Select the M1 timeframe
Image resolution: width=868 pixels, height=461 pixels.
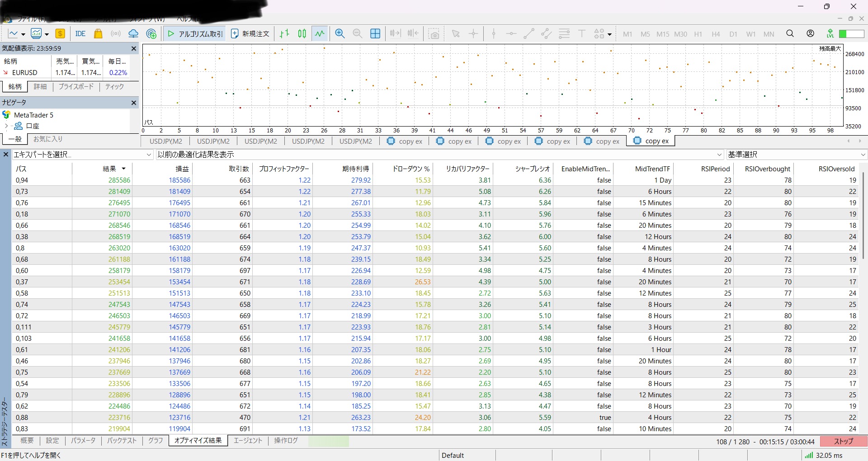(627, 34)
